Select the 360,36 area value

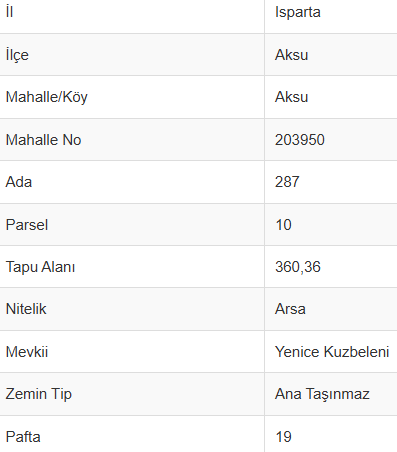pos(298,267)
